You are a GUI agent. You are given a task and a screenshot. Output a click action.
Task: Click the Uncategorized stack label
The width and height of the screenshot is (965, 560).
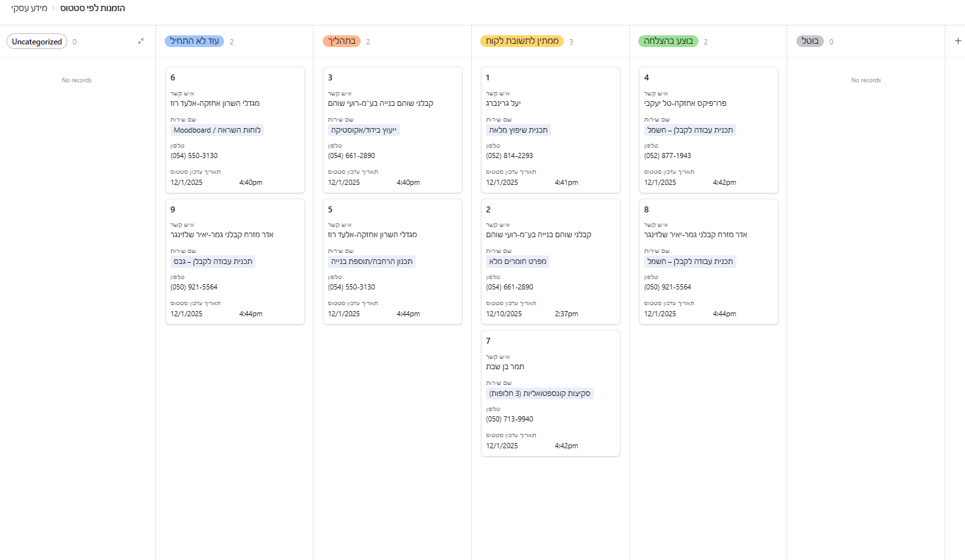[x=37, y=41]
